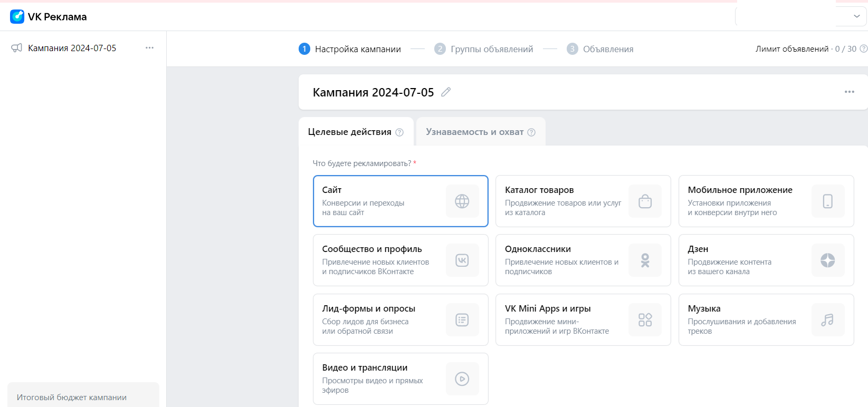This screenshot has width=868, height=407.
Task: Click the apps grid icon in VK Mini Apps
Action: coord(645,320)
